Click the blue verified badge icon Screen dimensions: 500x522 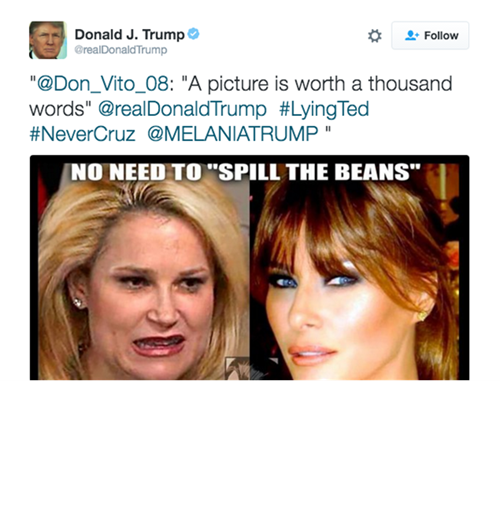193,34
